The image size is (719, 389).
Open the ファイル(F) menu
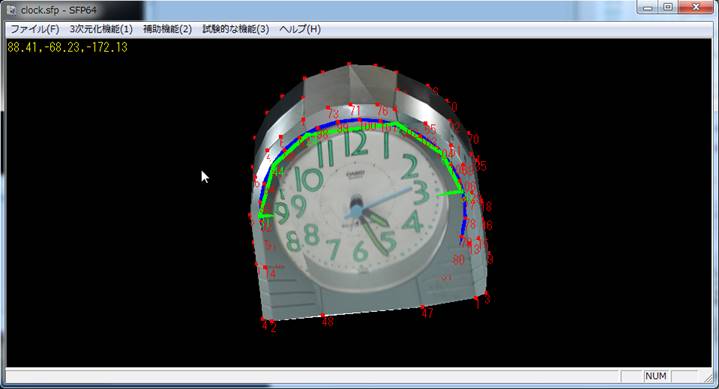pos(34,29)
